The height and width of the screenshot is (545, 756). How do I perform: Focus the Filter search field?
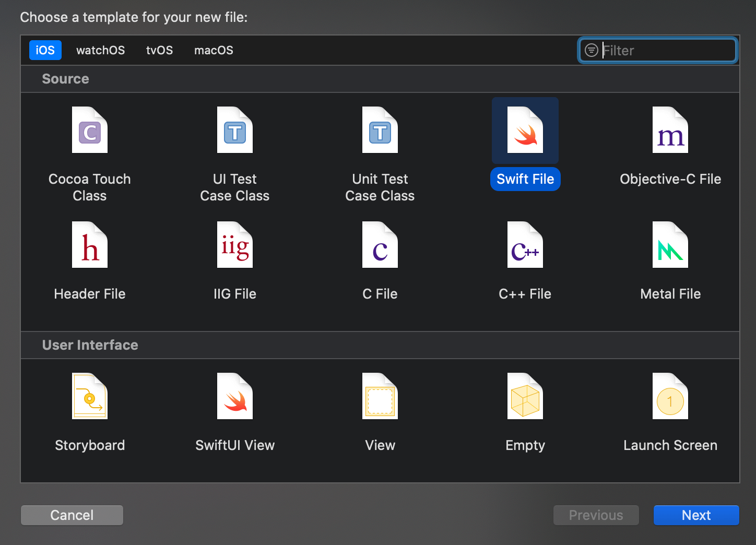[658, 50]
